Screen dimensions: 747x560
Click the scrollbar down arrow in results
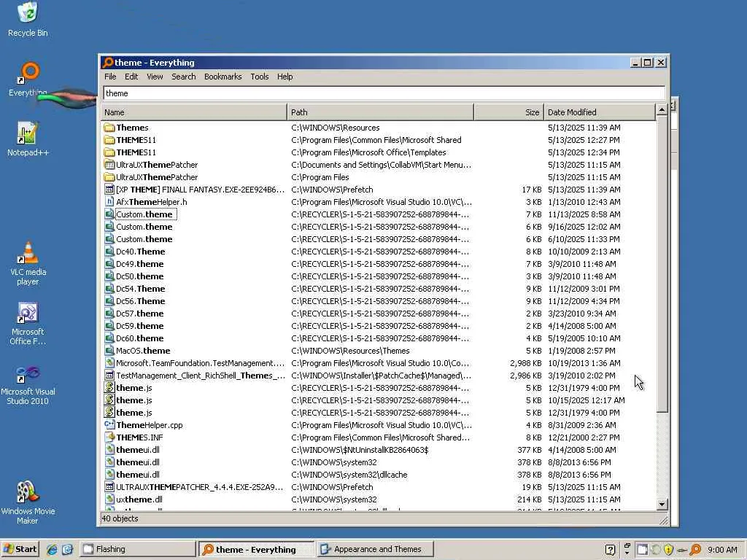[662, 505]
